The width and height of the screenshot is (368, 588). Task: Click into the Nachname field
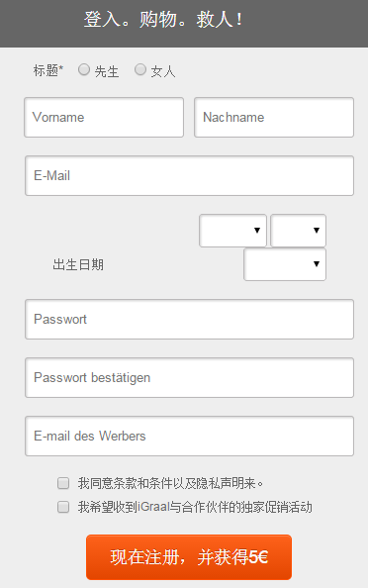pos(274,118)
